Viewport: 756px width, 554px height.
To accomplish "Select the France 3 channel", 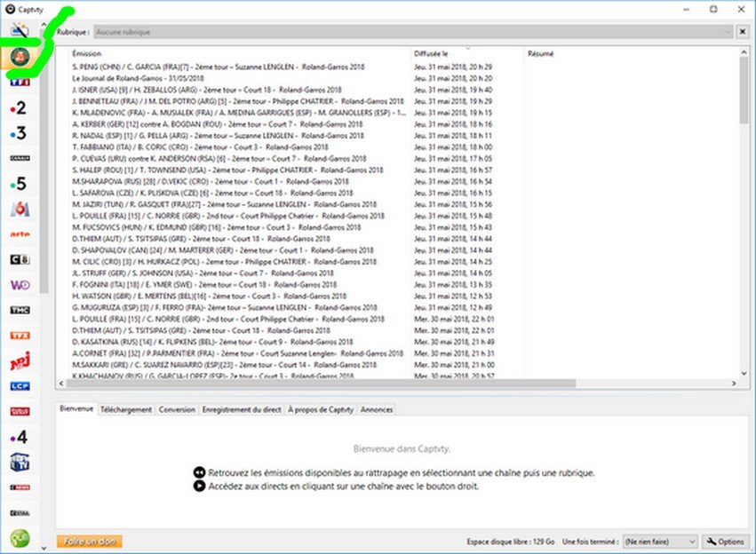I will 19,133.
